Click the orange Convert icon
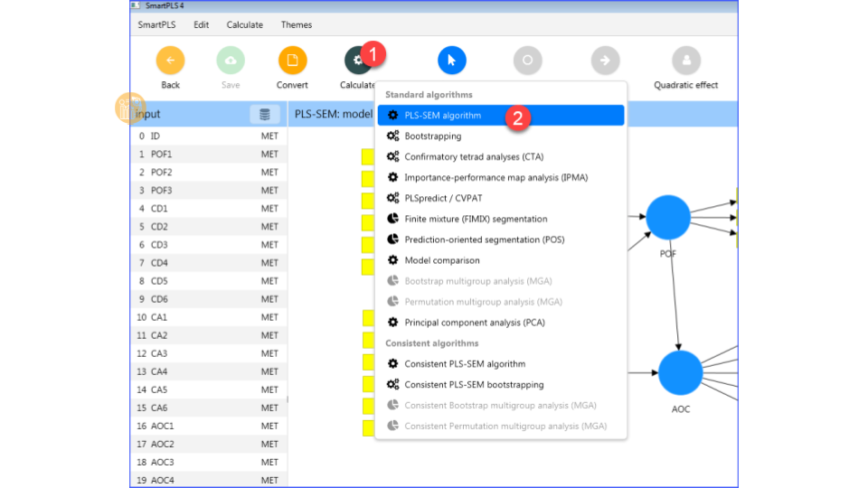Screen dimensions: 868x488 click(x=292, y=61)
